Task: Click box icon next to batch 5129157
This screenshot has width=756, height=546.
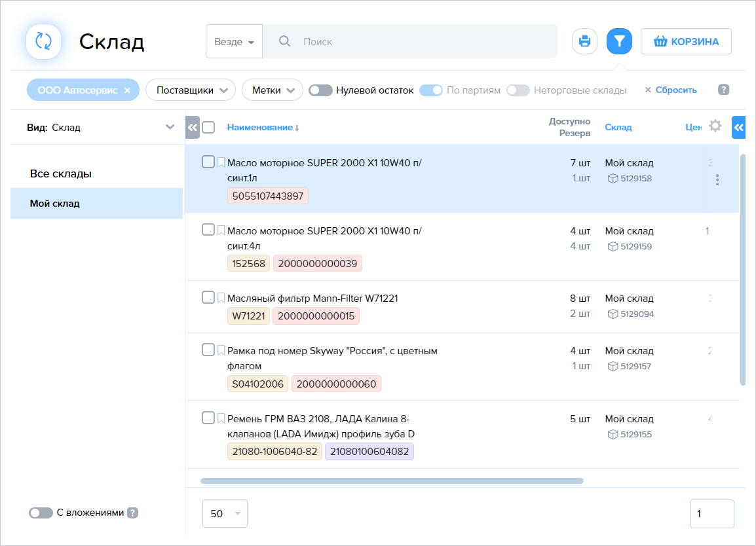Action: [613, 367]
